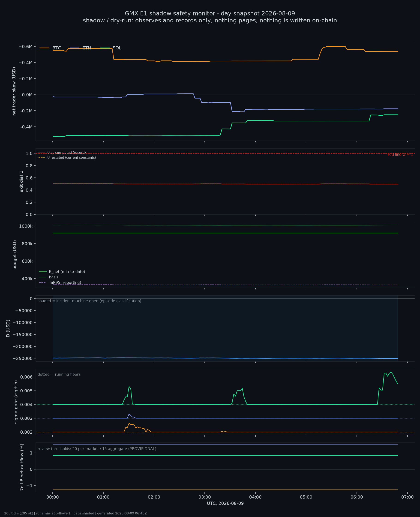Click the '−200000' tick label
This screenshot has width=420, height=517.
(x=23, y=346)
